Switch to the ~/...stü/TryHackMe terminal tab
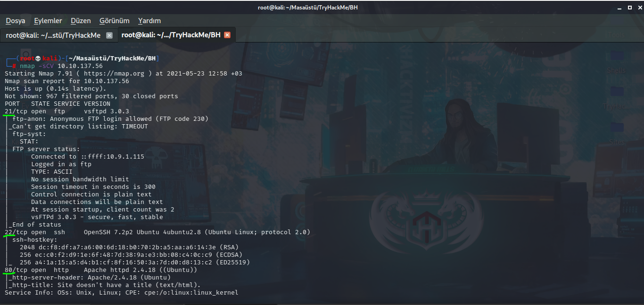 [x=53, y=35]
